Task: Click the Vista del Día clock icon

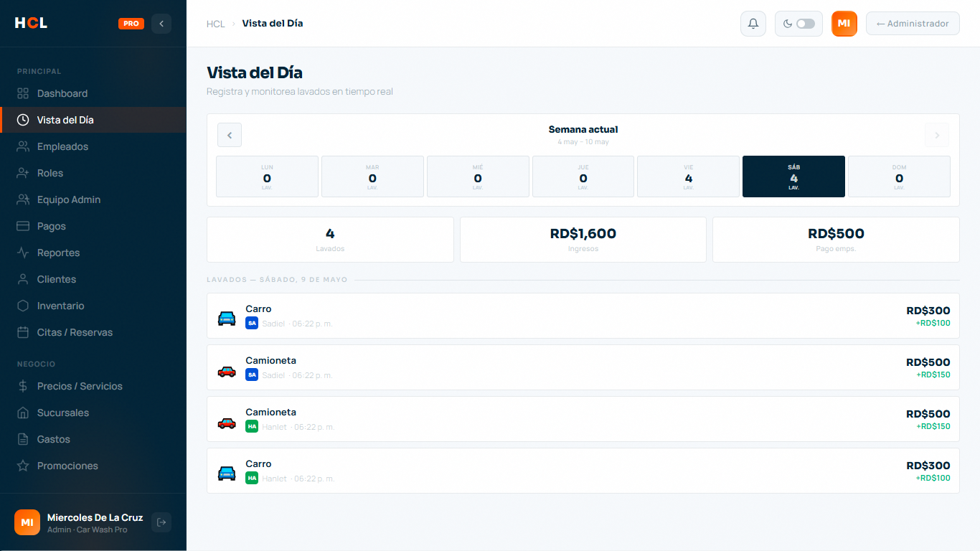Action: (x=23, y=120)
